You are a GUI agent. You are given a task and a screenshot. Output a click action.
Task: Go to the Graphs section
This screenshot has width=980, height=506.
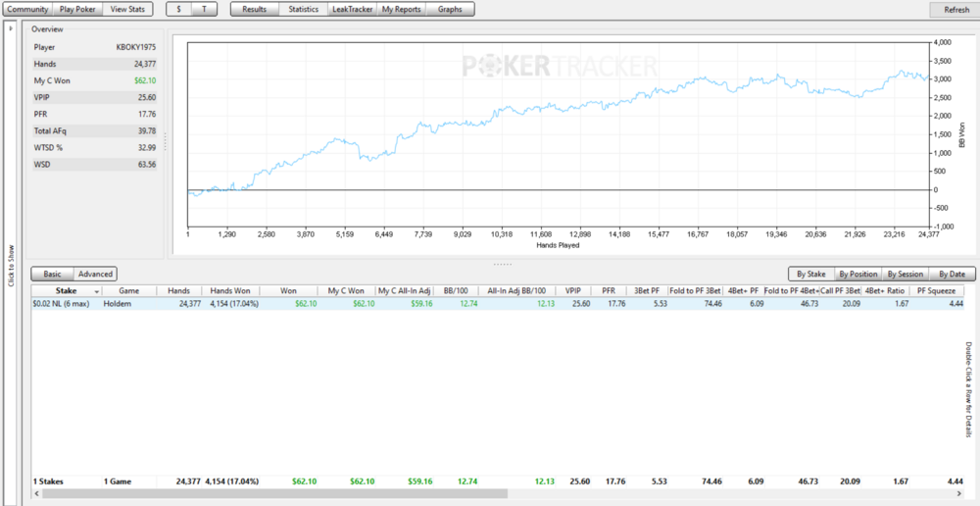pos(450,9)
